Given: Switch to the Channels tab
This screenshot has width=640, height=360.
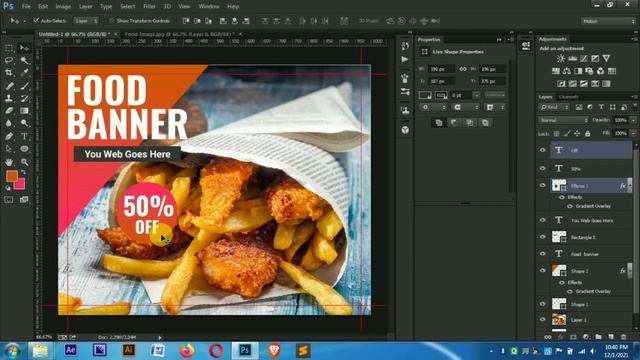Looking at the screenshot, I should [569, 97].
